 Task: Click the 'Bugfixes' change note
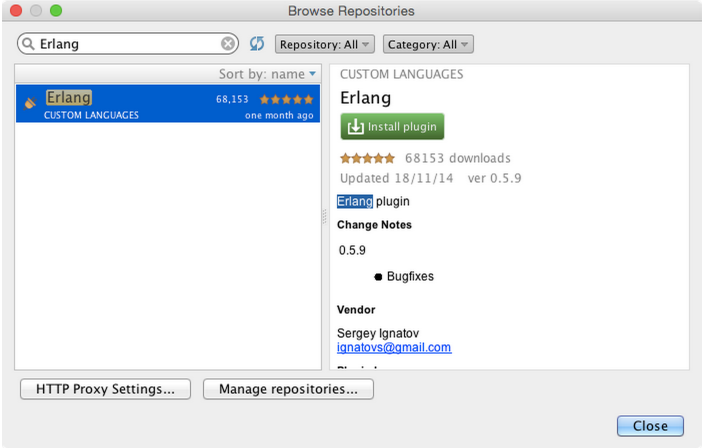410,277
